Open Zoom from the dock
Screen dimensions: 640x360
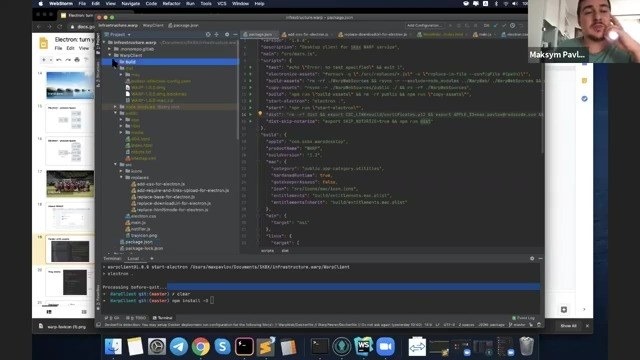pyautogui.click(x=385, y=347)
